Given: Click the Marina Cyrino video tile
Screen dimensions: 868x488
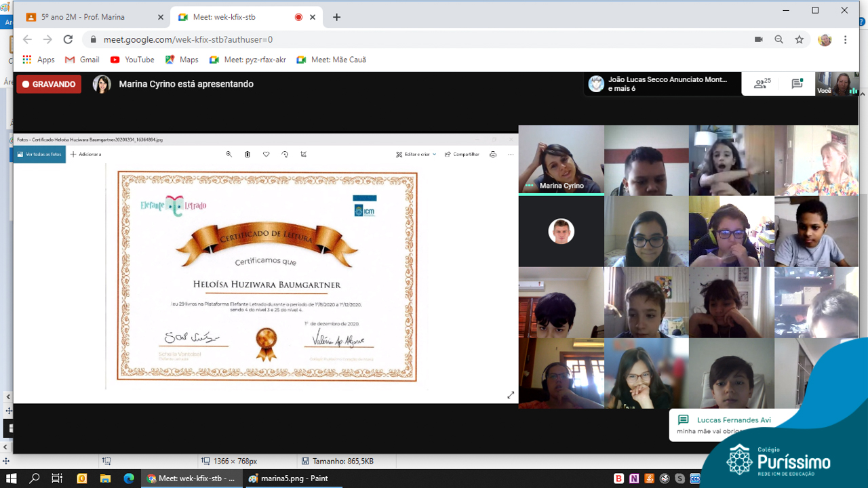Looking at the screenshot, I should [x=561, y=160].
